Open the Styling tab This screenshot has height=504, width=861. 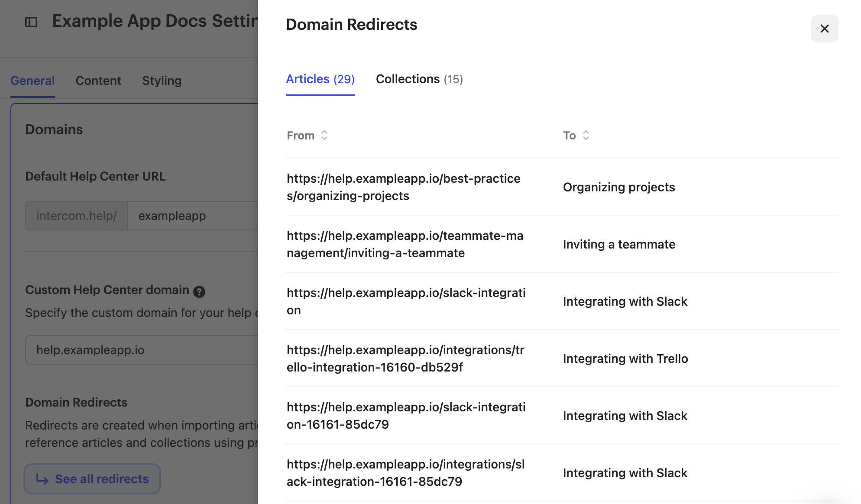coord(162,81)
